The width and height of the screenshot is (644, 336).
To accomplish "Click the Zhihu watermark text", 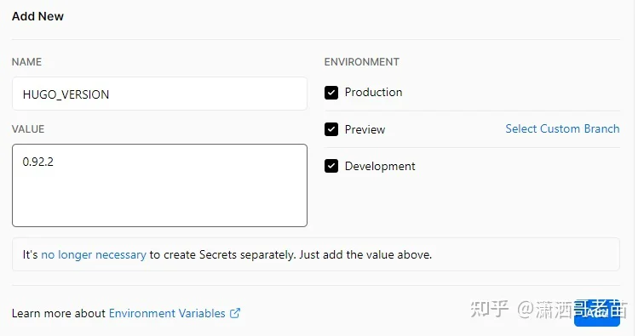I will point(549,310).
